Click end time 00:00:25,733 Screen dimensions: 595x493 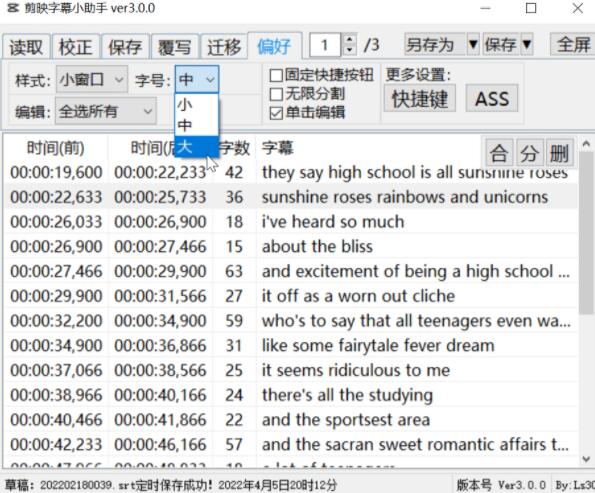coord(160,197)
